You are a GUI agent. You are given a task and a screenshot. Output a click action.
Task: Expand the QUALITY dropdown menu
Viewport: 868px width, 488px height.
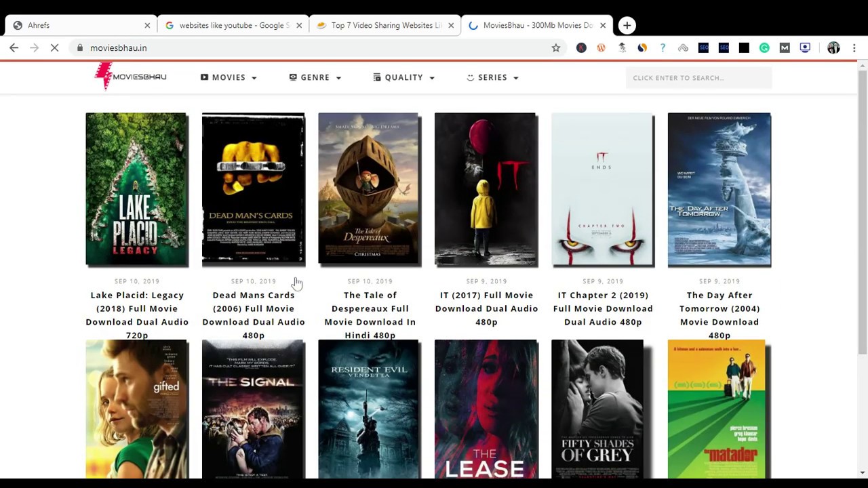pyautogui.click(x=404, y=77)
